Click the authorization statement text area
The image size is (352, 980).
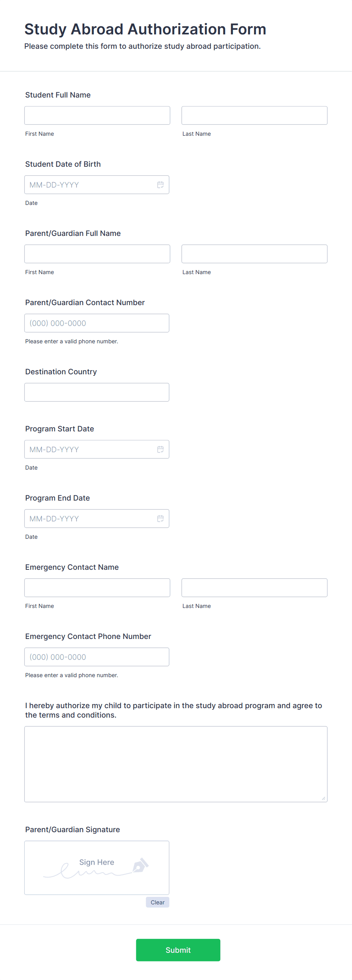pyautogui.click(x=176, y=764)
